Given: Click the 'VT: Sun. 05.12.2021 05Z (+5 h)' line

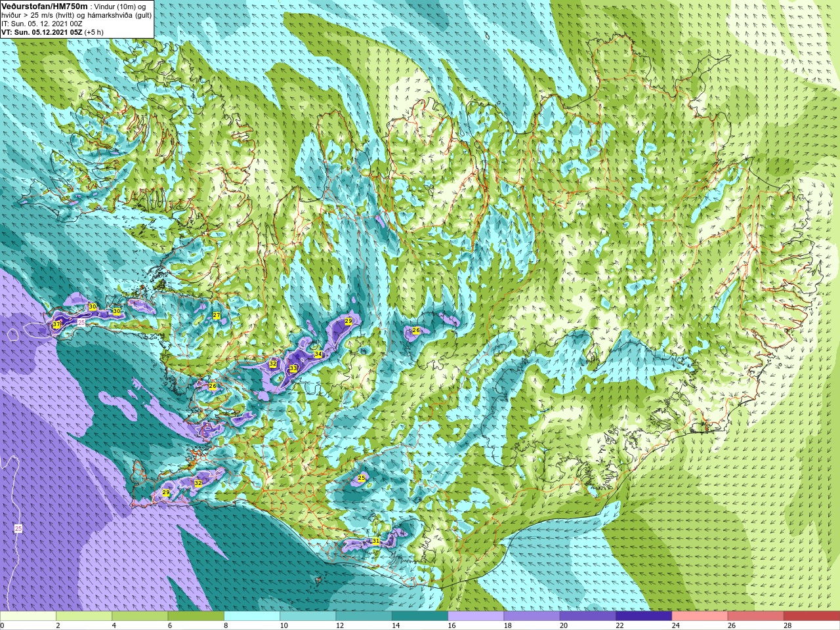Looking at the screenshot, I should pyautogui.click(x=52, y=32).
